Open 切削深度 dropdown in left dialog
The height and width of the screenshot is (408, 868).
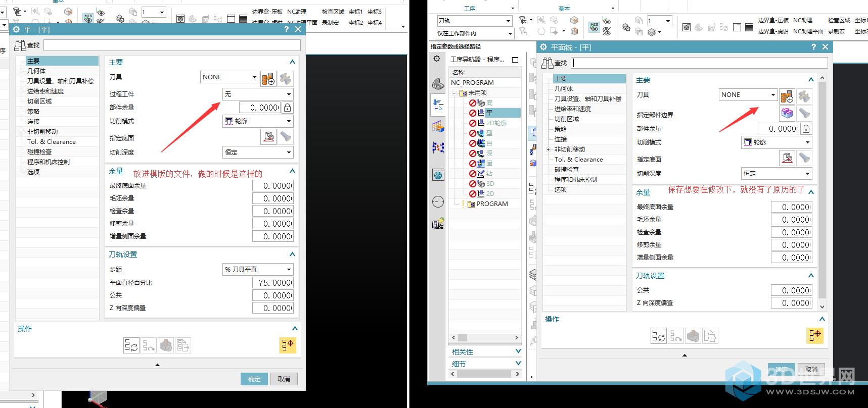(258, 152)
